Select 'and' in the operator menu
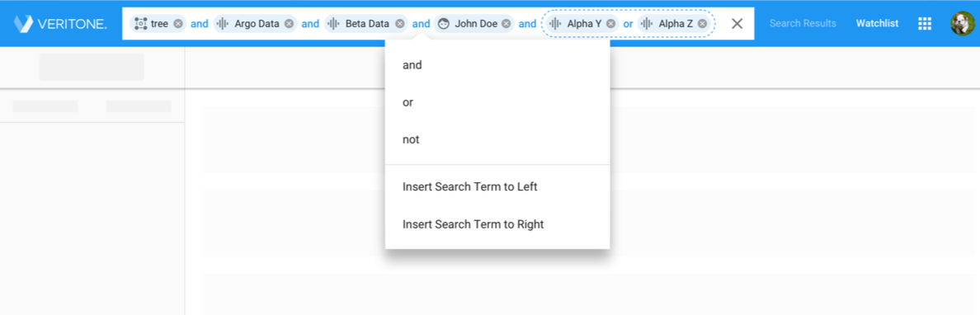 coord(497,65)
